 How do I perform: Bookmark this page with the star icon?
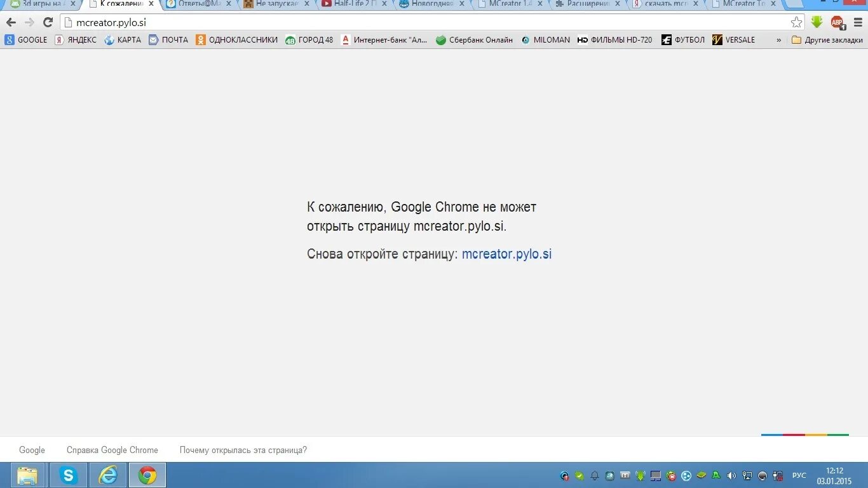point(796,22)
